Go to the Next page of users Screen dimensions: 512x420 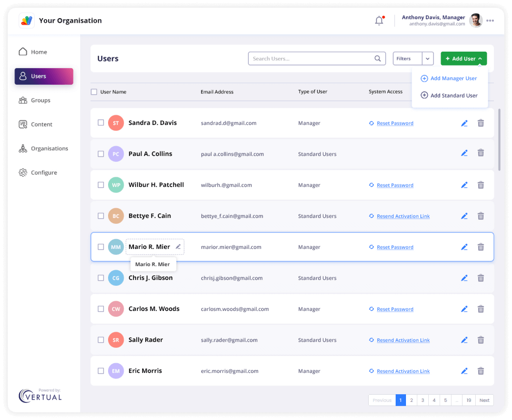(484, 400)
